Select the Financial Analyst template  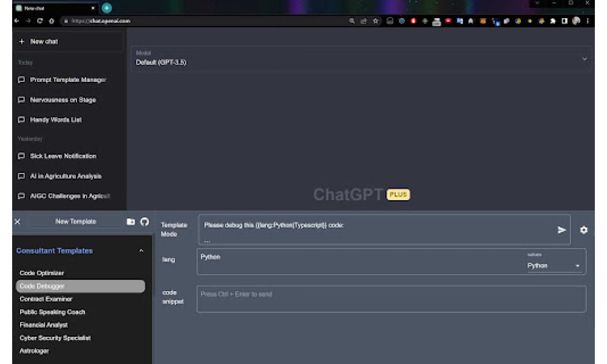[81, 325]
